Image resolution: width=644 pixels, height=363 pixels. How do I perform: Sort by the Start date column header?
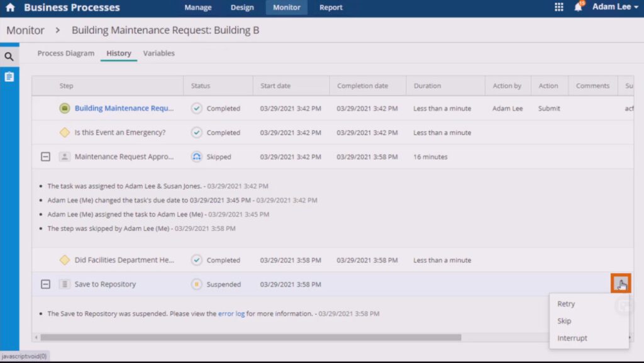(x=275, y=86)
